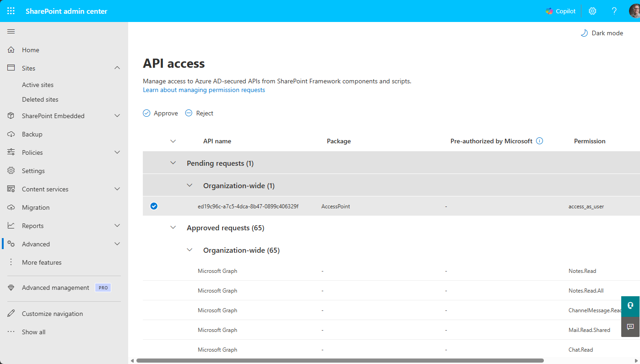Screen dimensions: 640x364
Task: Click SharePoint admin center title
Action: pos(66,11)
